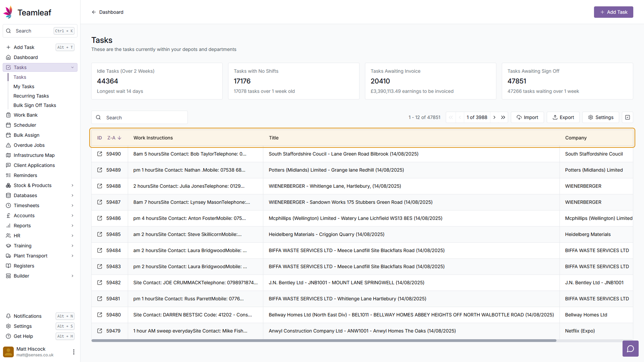The image size is (644, 362).
Task: Click the Teamleaf logo icon
Action: click(8, 12)
